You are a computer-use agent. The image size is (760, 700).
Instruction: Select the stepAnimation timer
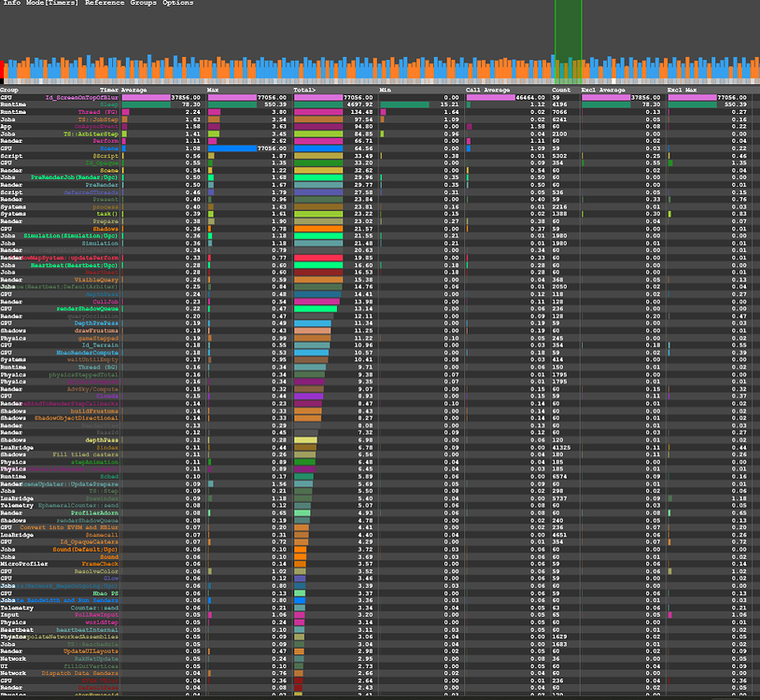(94, 462)
